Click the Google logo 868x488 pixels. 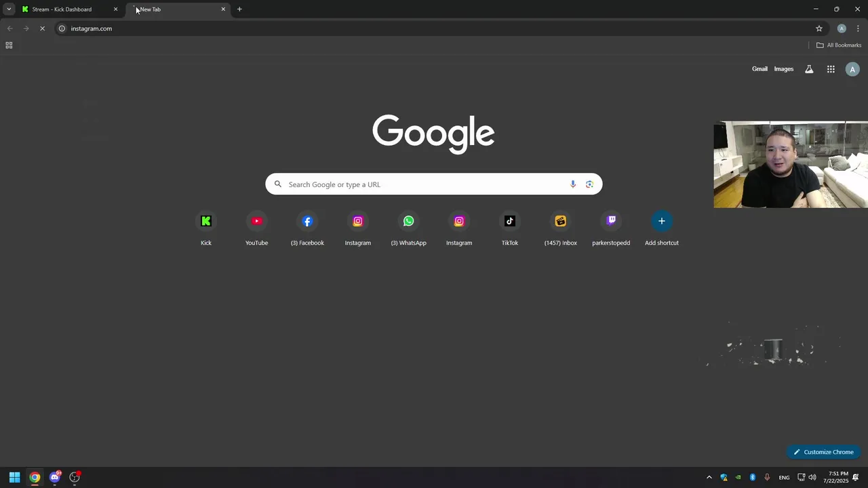click(433, 134)
